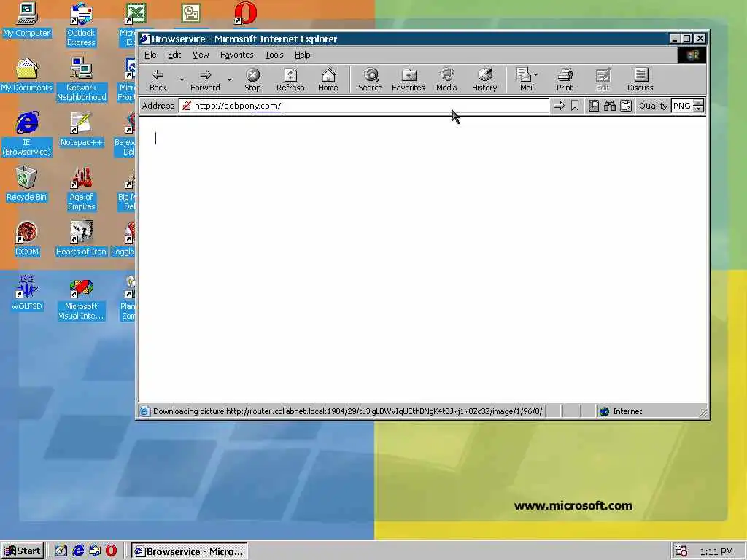Click the Go arrow next to the address bar
This screenshot has width=747, height=560.
coord(559,106)
